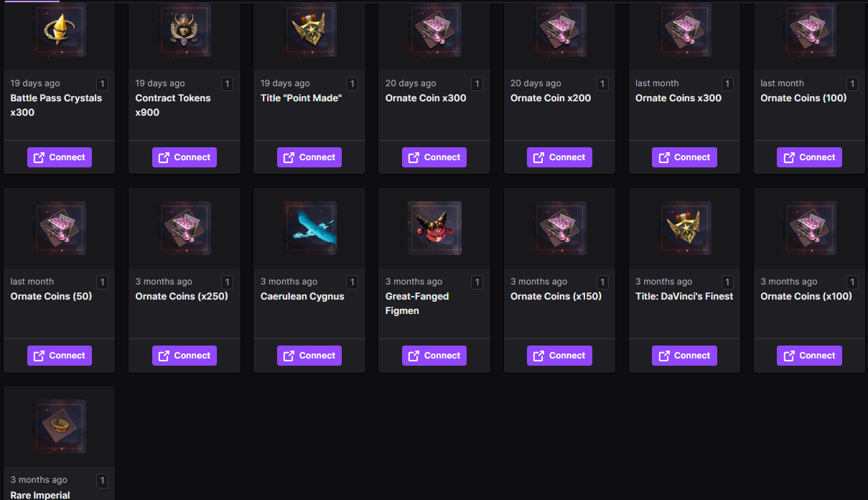868x500 pixels.
Task: Select the Great-Fanged Figmen creature icon
Action: pos(434,228)
